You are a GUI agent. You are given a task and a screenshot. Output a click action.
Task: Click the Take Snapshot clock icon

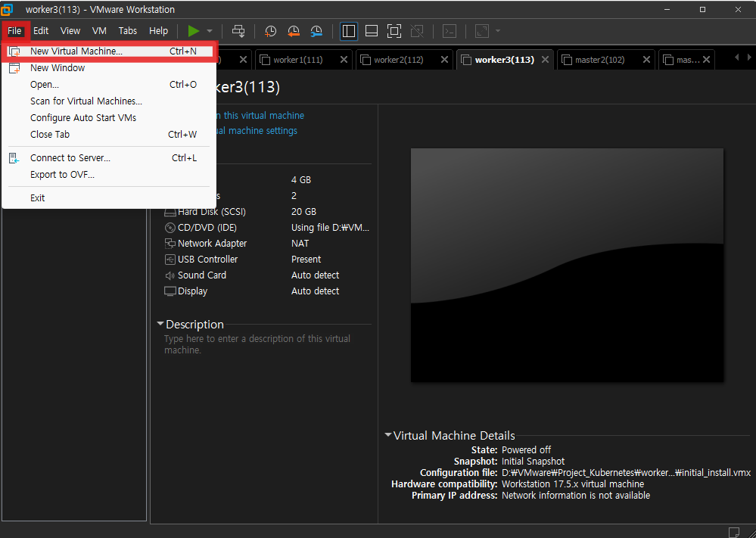pos(270,31)
